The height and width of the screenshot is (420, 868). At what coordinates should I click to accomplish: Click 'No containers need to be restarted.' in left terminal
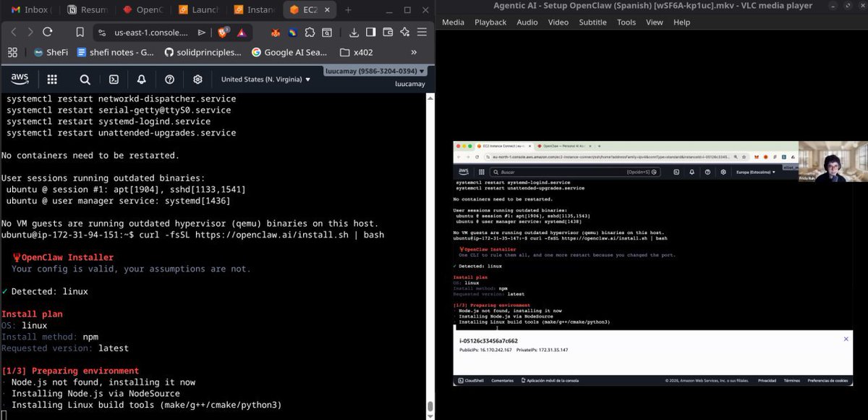tap(89, 155)
